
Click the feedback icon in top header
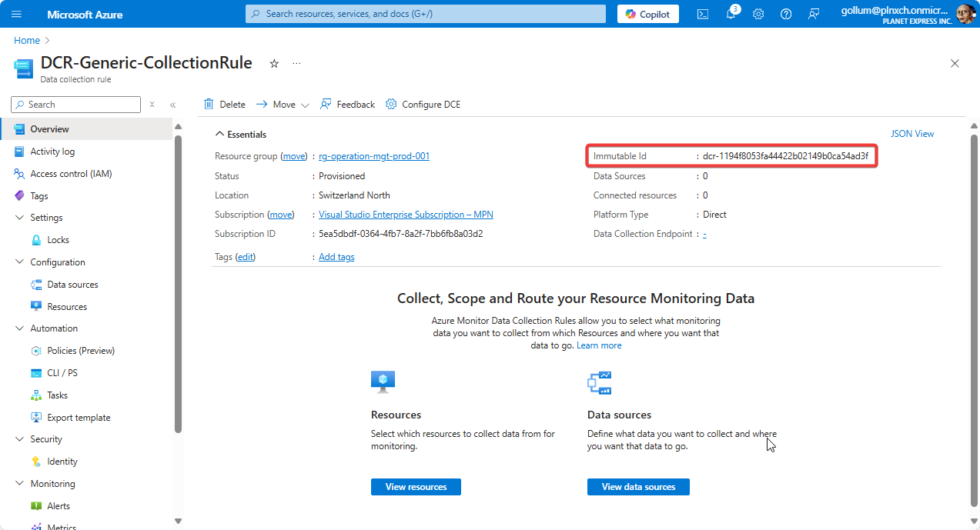814,14
